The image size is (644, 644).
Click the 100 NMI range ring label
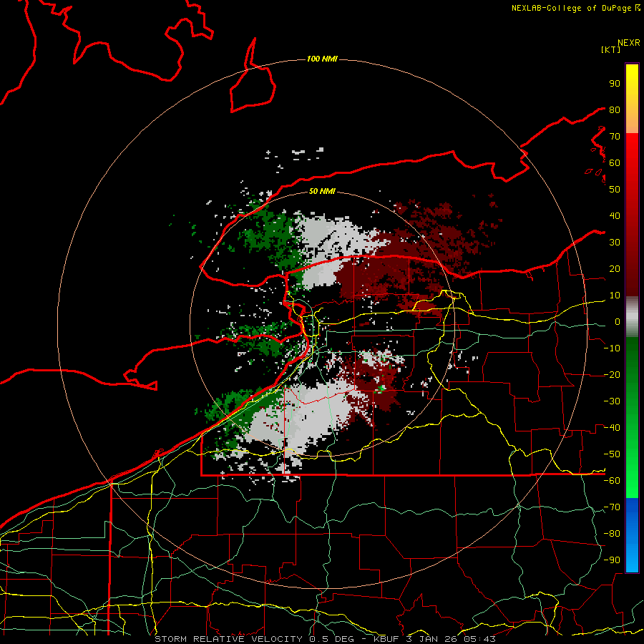[x=322, y=59]
